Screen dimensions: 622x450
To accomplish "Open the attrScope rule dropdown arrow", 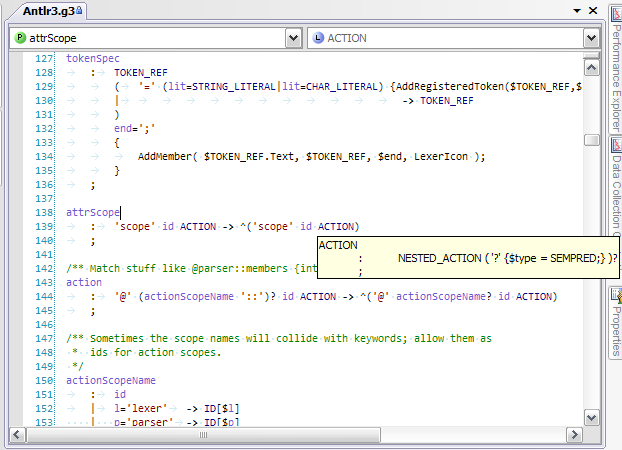I will pos(293,38).
